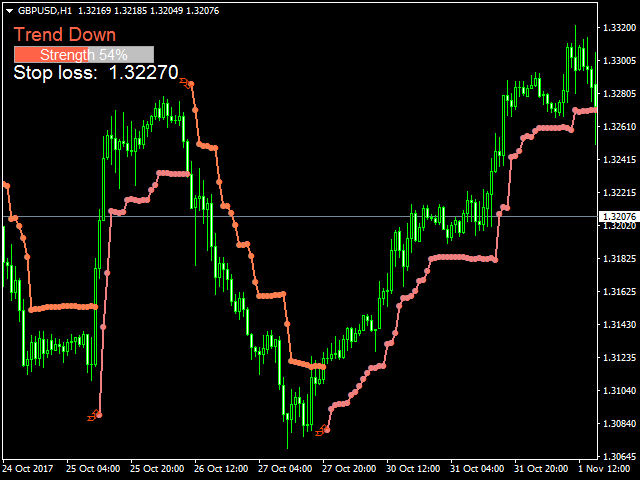Click the 24 Oct 2017 date label

[x=28, y=468]
